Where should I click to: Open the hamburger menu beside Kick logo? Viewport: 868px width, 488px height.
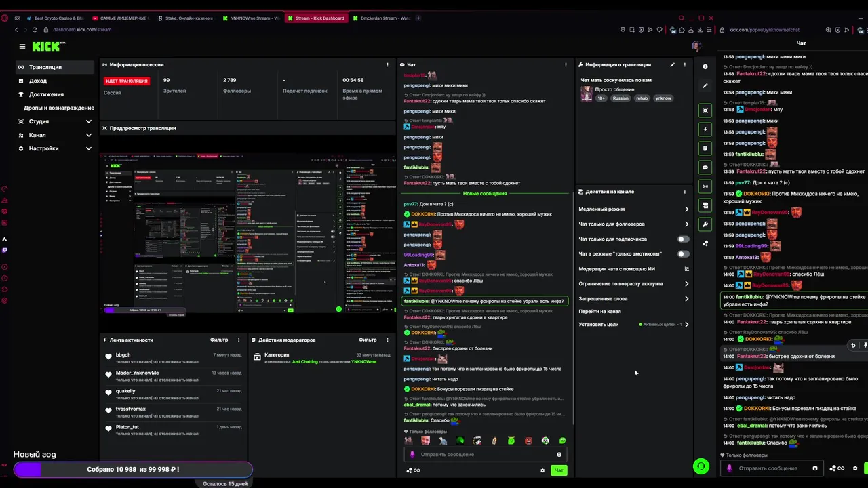22,46
